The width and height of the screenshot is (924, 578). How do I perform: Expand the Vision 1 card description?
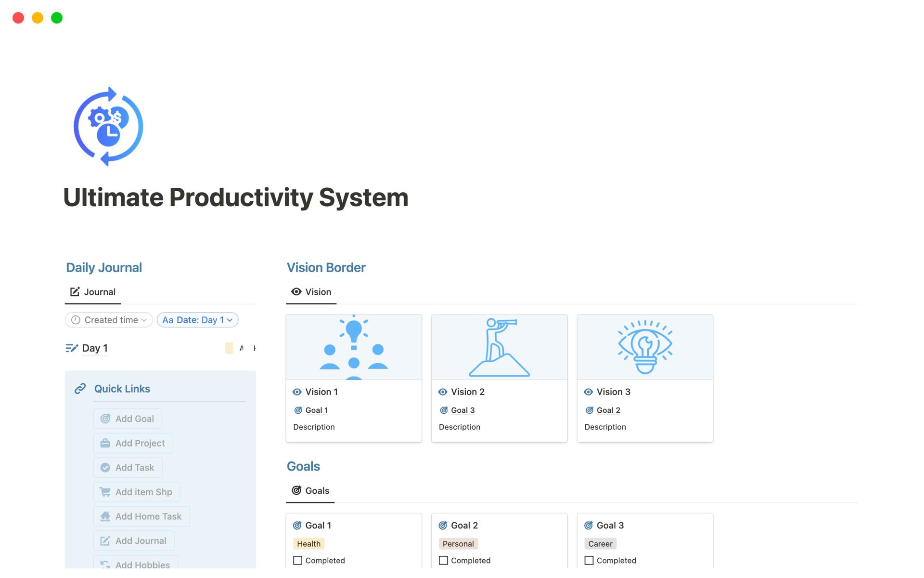click(x=313, y=426)
